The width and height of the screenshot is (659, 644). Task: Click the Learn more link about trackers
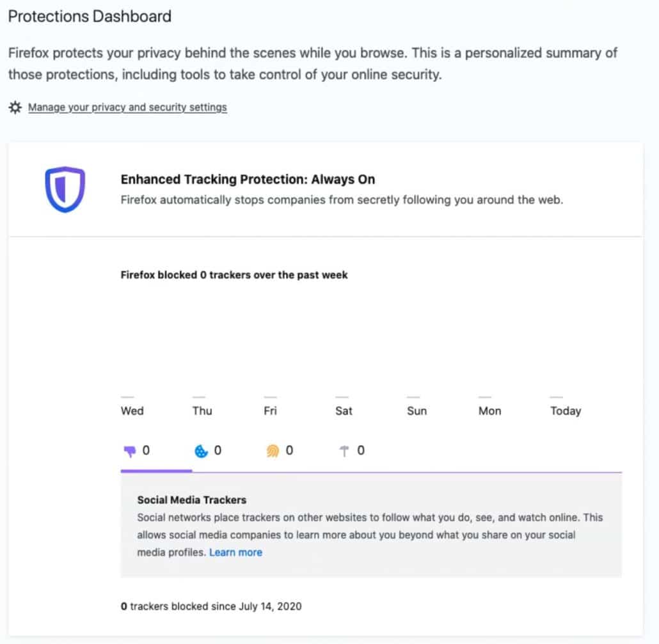[235, 552]
